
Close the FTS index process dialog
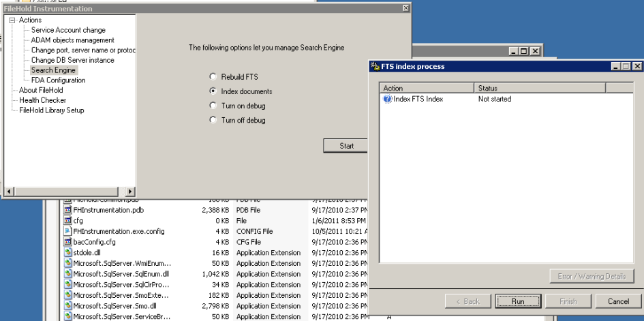point(637,66)
